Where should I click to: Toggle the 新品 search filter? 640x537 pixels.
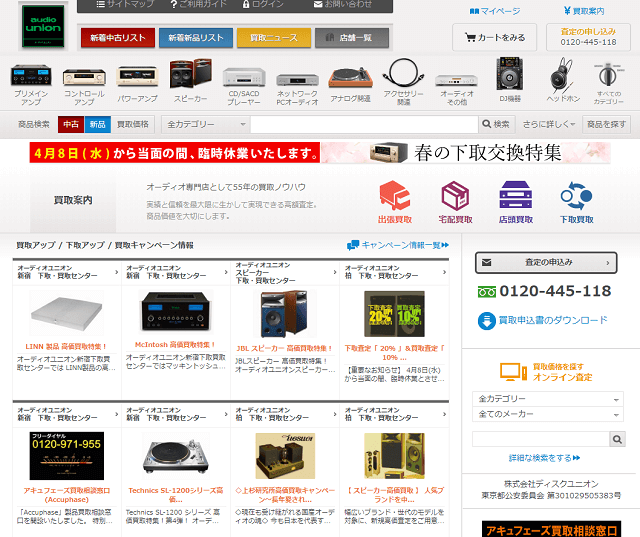pyautogui.click(x=97, y=124)
